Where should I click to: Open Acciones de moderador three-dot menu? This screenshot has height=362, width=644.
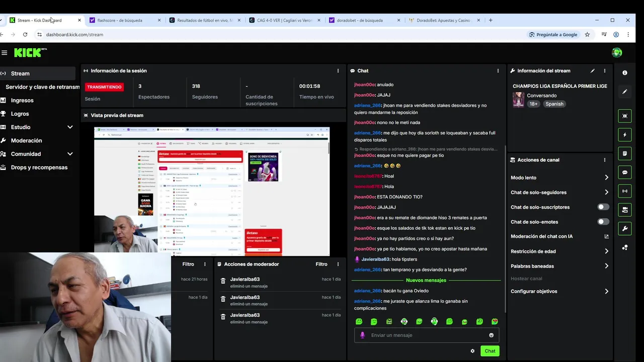[x=338, y=264]
